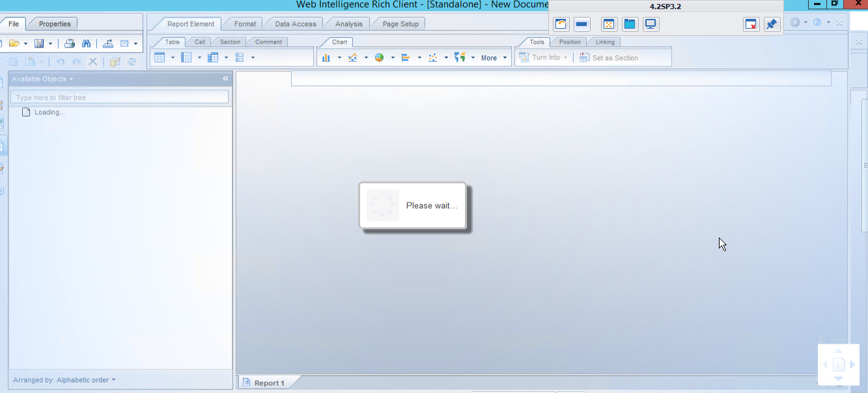Image resolution: width=868 pixels, height=393 pixels.
Task: Open the Format tab
Action: pos(245,24)
